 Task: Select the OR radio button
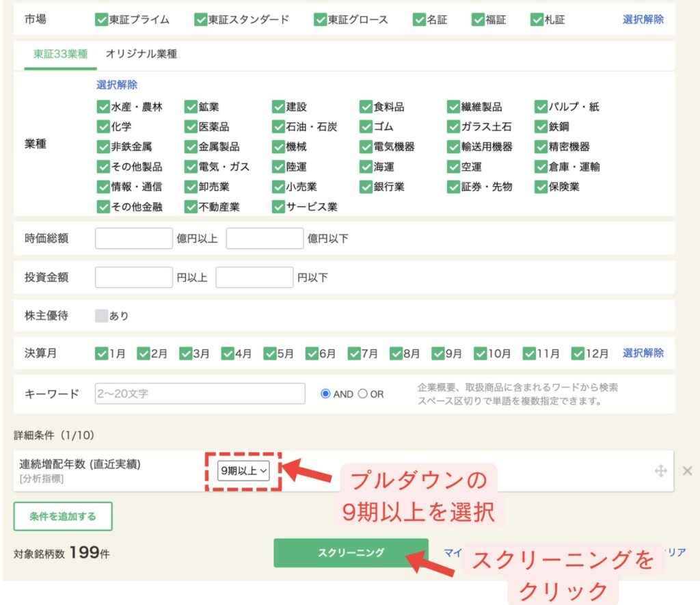(363, 394)
